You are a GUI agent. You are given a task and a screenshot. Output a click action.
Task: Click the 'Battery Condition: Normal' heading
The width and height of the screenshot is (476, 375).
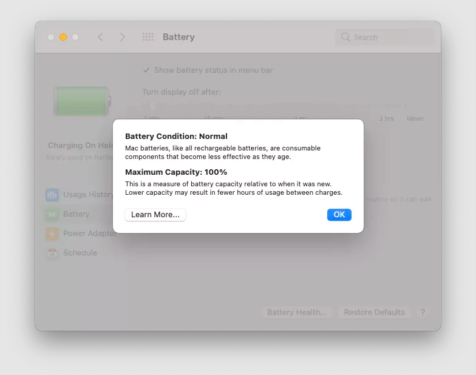click(176, 136)
